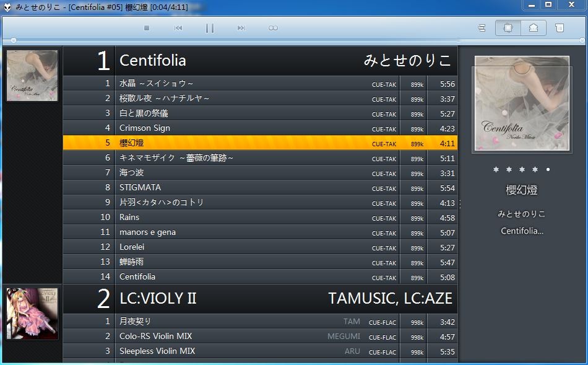Toggle the album art view mode button

click(508, 28)
